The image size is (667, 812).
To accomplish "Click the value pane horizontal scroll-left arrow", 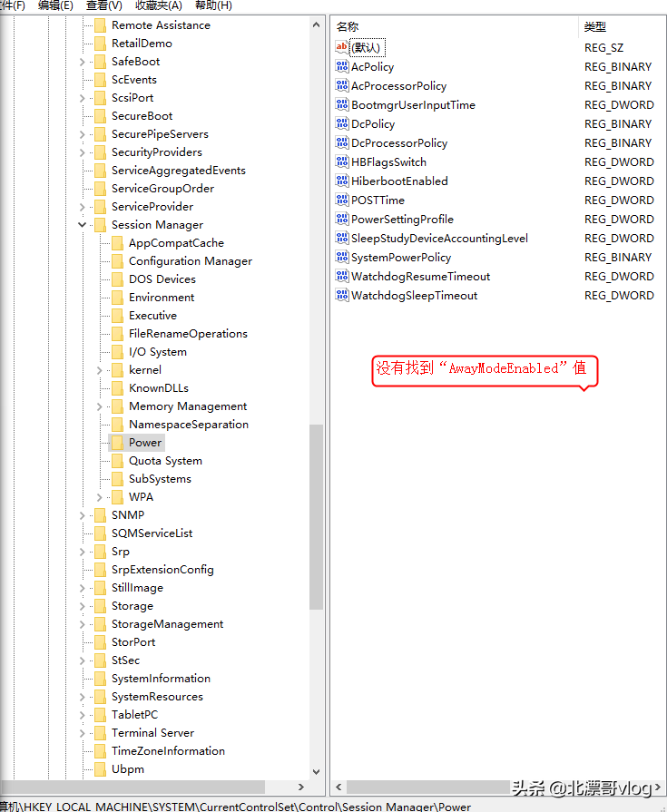I will (x=338, y=788).
